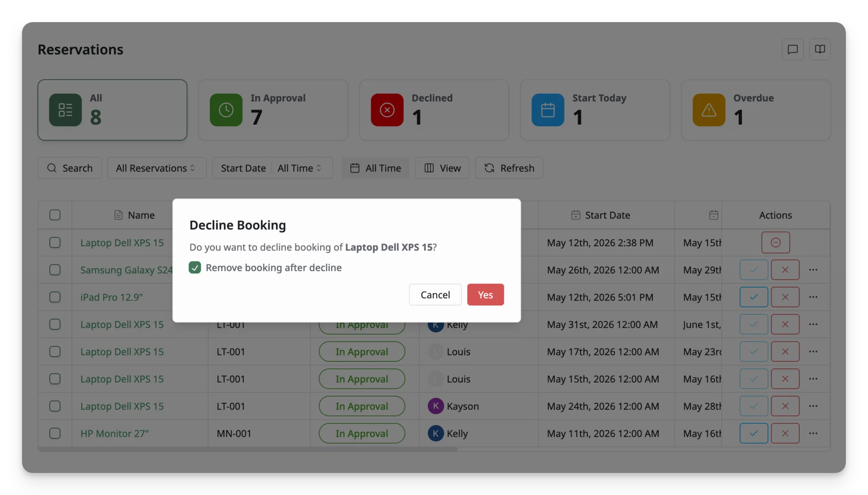Viewport: 868px width, 495px height.
Task: Click the undo-decline icon for first Laptop row
Action: click(775, 243)
